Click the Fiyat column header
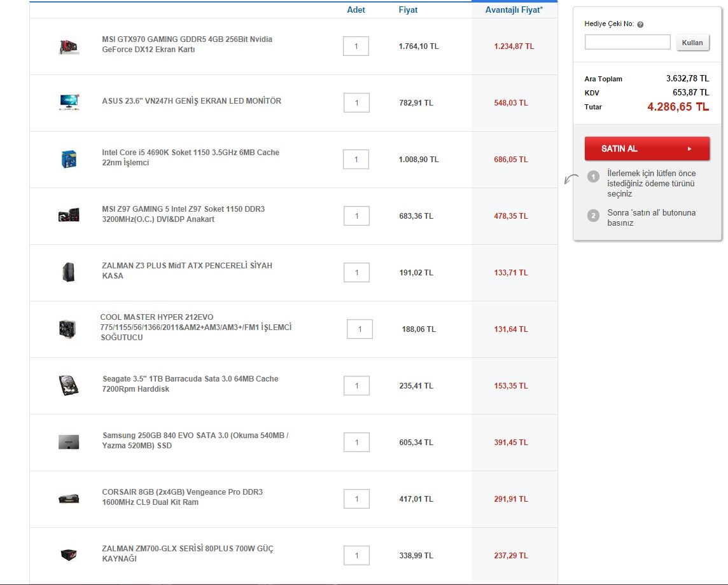728x585 pixels. pyautogui.click(x=408, y=10)
